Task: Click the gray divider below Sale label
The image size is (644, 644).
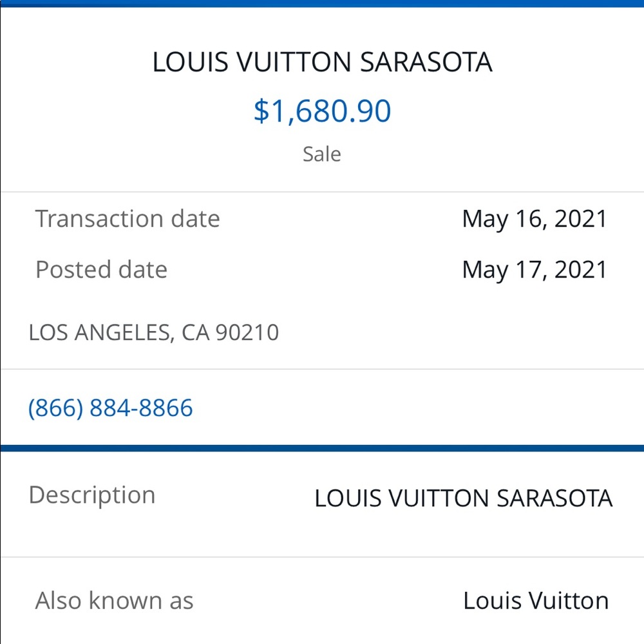Action: (x=322, y=191)
